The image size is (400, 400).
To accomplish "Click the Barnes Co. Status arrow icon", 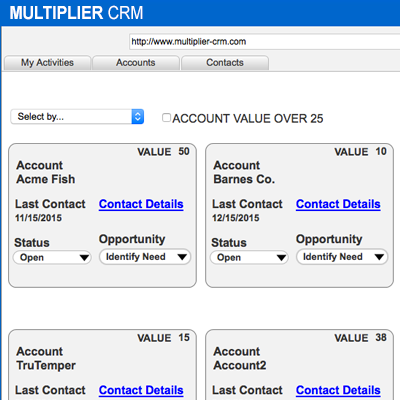I will click(281, 258).
